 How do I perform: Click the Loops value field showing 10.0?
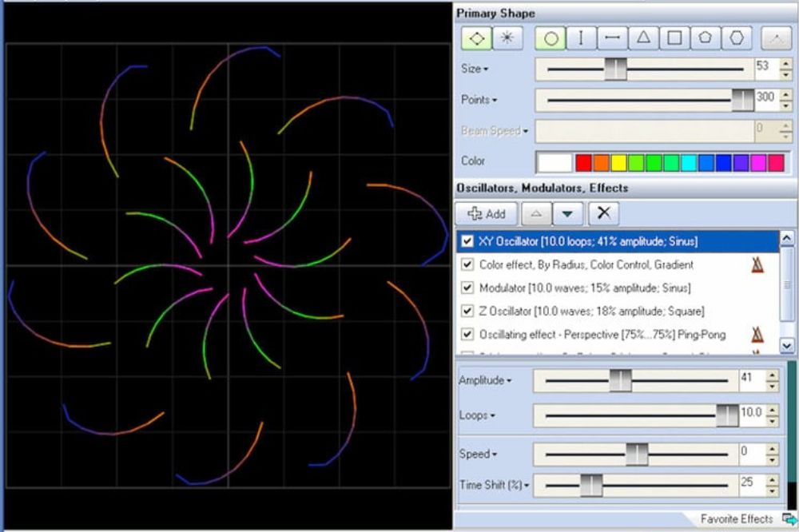(x=753, y=415)
